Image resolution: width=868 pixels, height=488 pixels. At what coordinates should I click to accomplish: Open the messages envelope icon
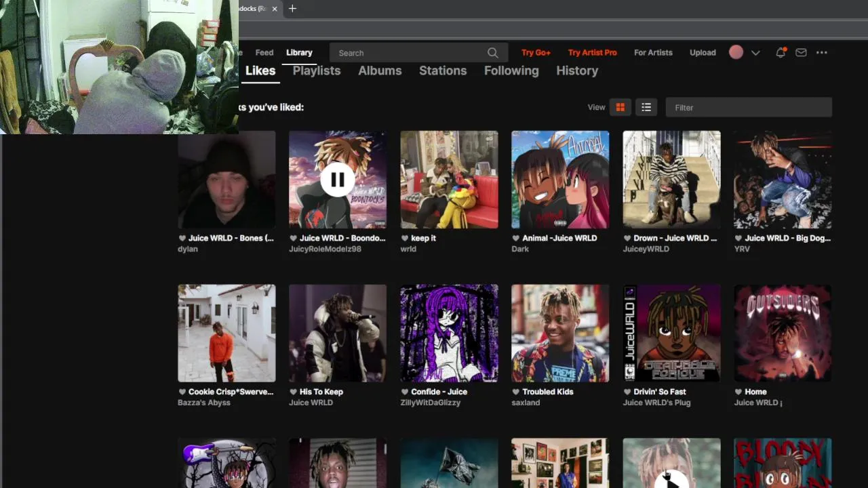tap(801, 52)
